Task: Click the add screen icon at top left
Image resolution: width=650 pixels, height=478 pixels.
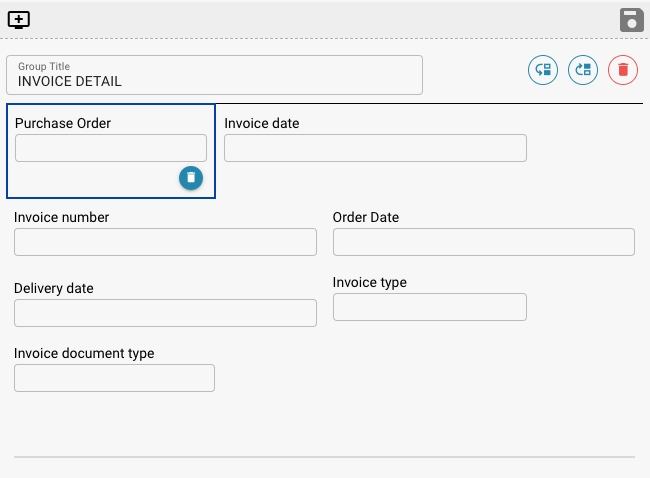Action: click(19, 20)
